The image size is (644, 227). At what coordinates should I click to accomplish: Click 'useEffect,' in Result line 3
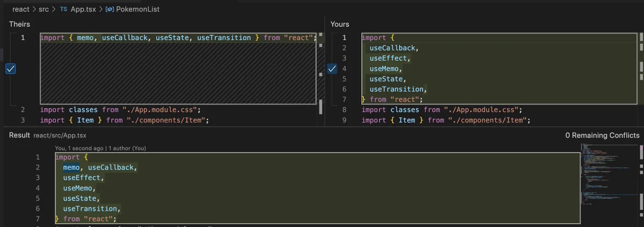click(83, 178)
